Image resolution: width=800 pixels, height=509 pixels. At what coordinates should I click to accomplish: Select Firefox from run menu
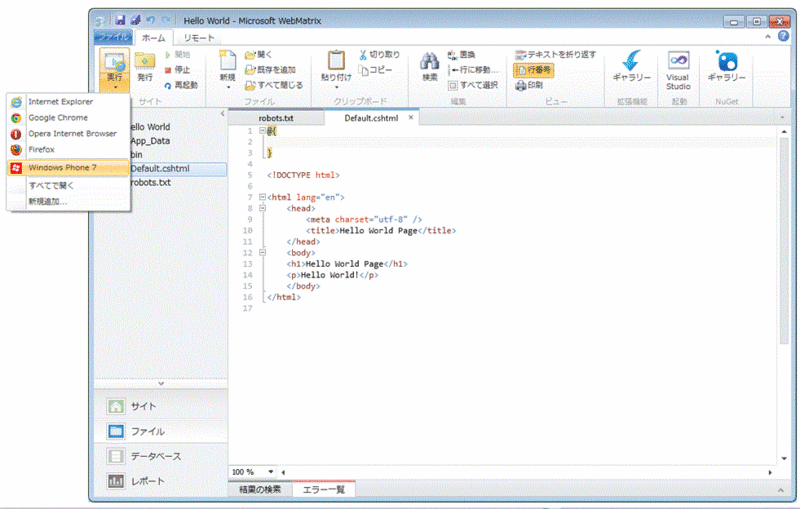[x=68, y=149]
